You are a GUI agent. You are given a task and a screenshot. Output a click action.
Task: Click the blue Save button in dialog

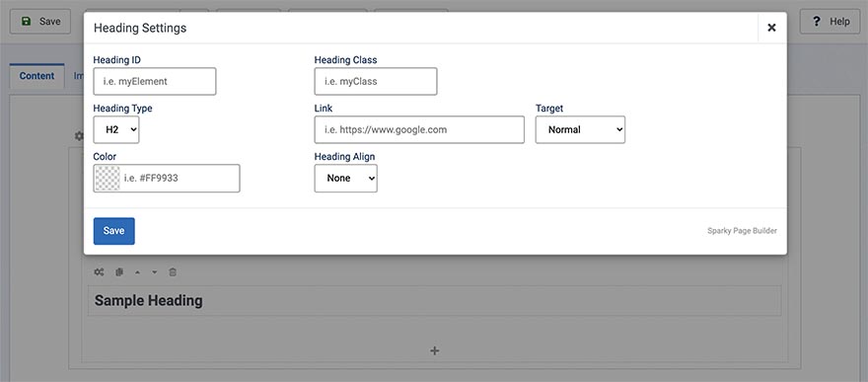pos(114,231)
